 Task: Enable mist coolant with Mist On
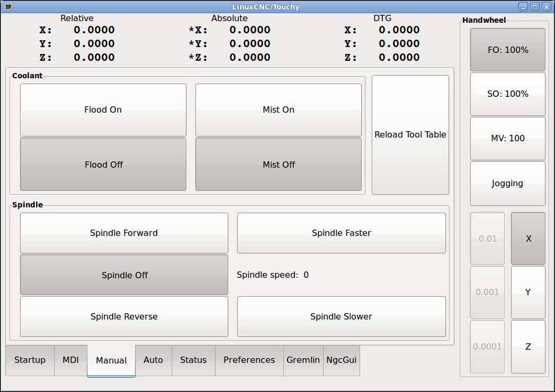pyautogui.click(x=279, y=110)
